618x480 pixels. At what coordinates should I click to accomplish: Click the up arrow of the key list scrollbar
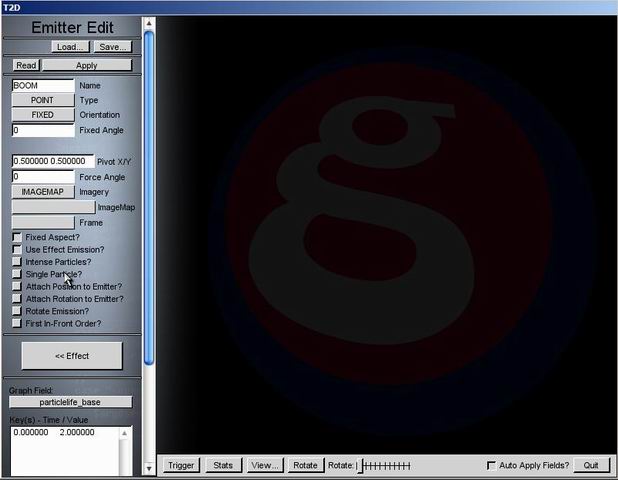pyautogui.click(x=125, y=433)
